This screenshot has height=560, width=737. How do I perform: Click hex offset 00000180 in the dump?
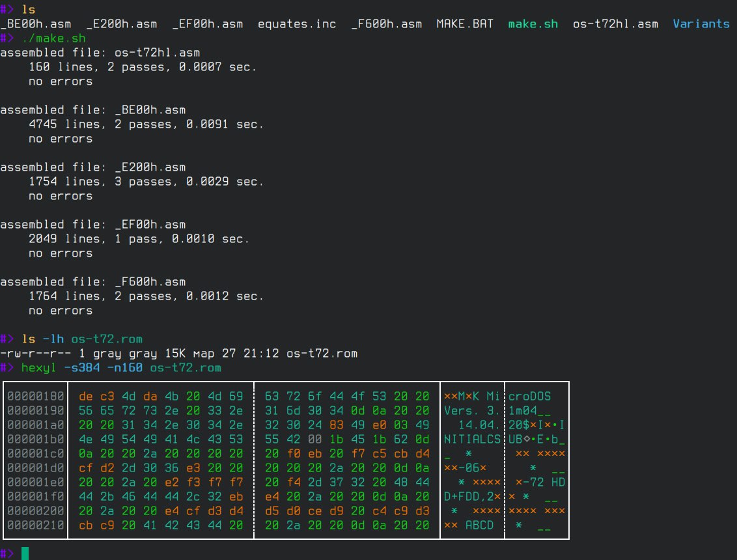[36, 396]
